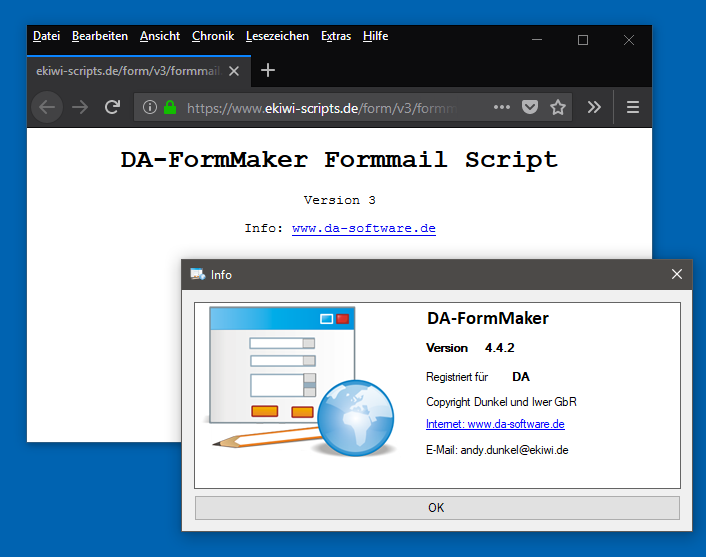The width and height of the screenshot is (706, 557).
Task: Open the Bearbeiten menu
Action: pos(100,36)
